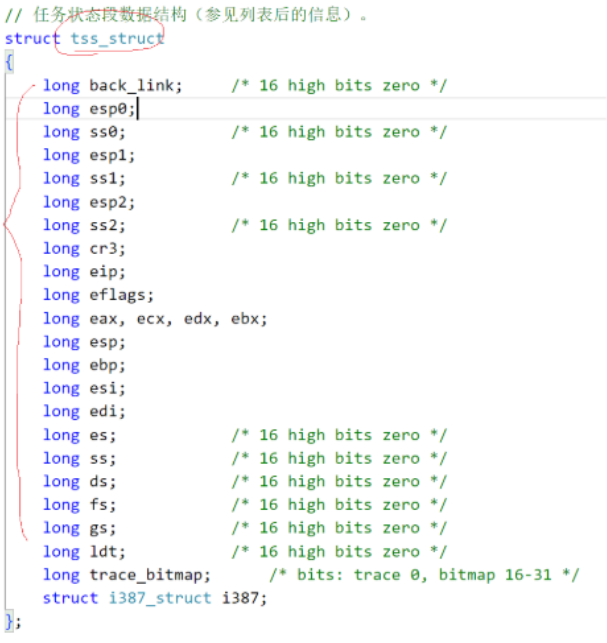The width and height of the screenshot is (607, 643).
Task: Click the ebp member name
Action: click(x=104, y=365)
